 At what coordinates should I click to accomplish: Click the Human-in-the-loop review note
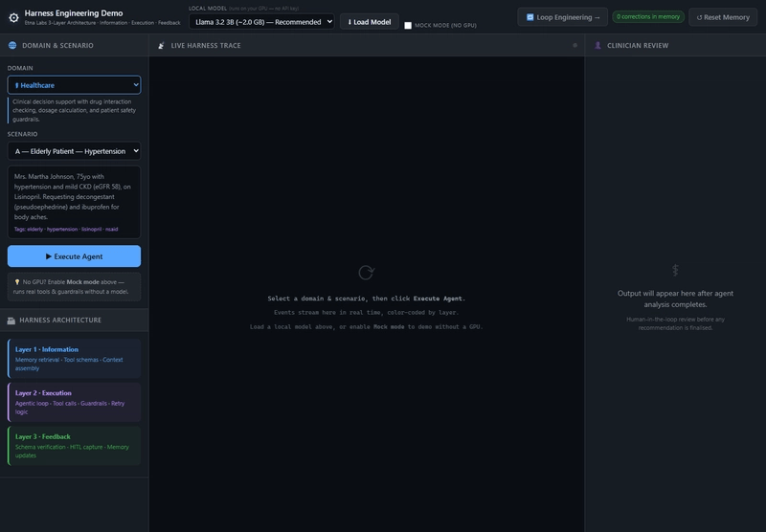pyautogui.click(x=675, y=323)
